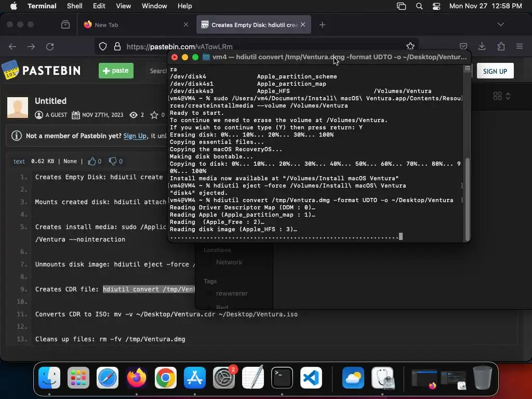The image size is (532, 399).
Task: Click the text syntax link
Action: [19, 161]
